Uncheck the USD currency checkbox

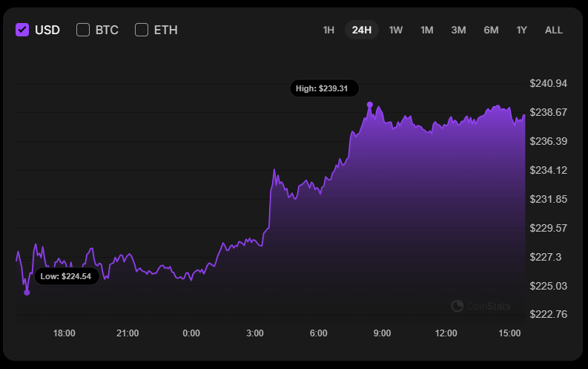[22, 30]
